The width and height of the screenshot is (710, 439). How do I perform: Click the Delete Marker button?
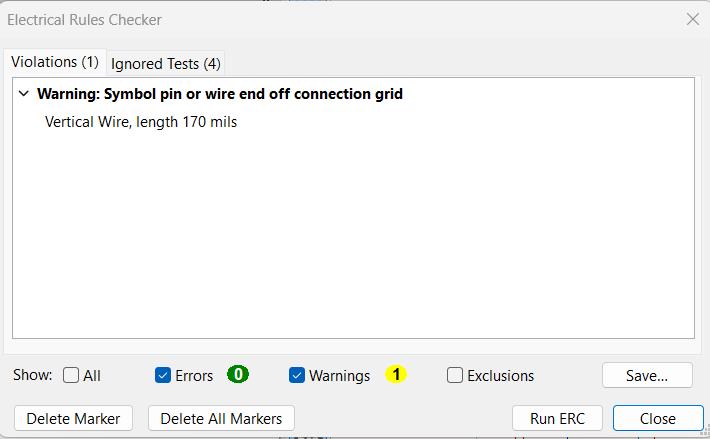coord(73,418)
